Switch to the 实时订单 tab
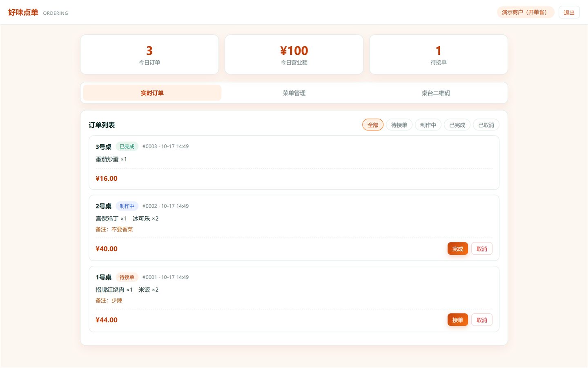588x368 pixels. point(152,93)
